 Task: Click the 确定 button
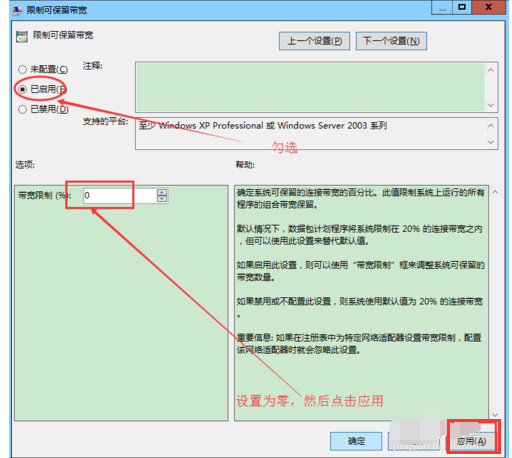tap(356, 441)
